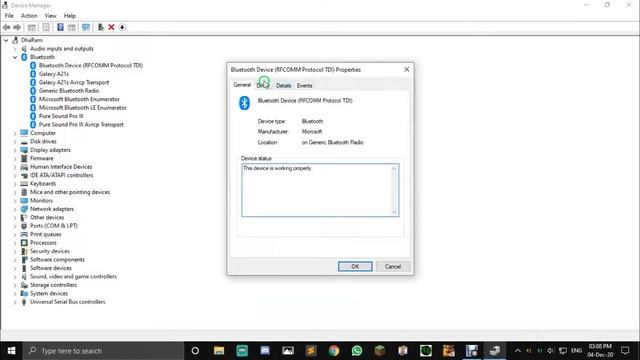Expand the Disk drives category
640x360 pixels.
pyautogui.click(x=15, y=142)
